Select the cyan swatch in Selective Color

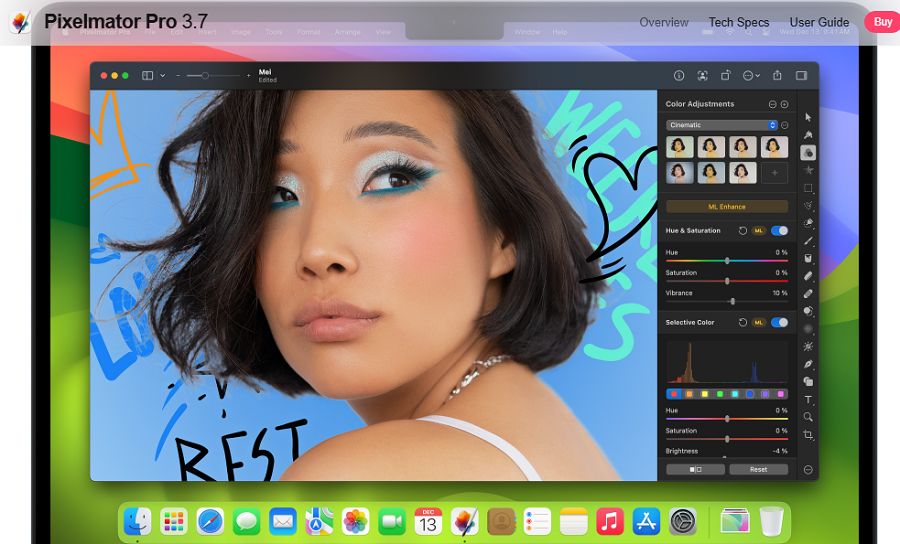[x=735, y=394]
